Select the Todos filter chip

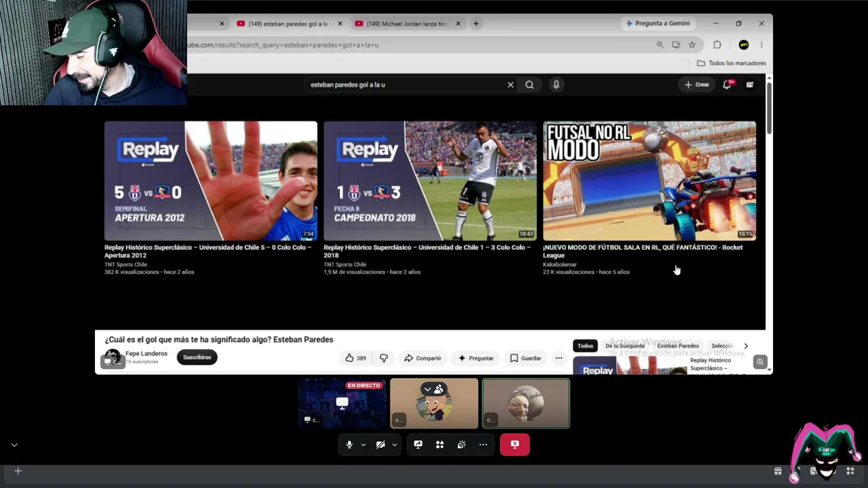(585, 346)
